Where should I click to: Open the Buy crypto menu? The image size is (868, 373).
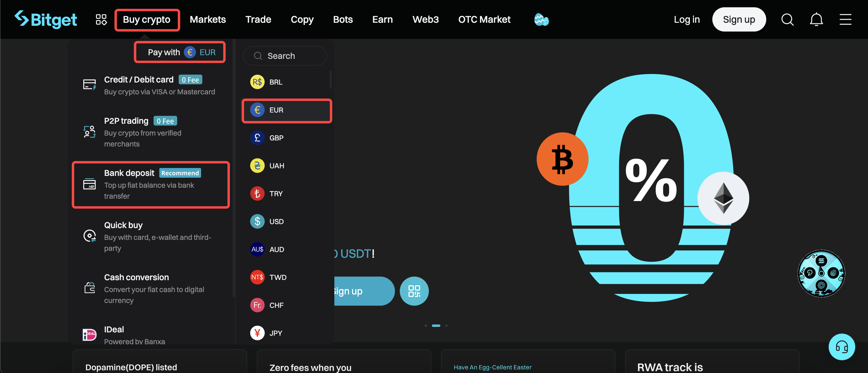pos(146,19)
